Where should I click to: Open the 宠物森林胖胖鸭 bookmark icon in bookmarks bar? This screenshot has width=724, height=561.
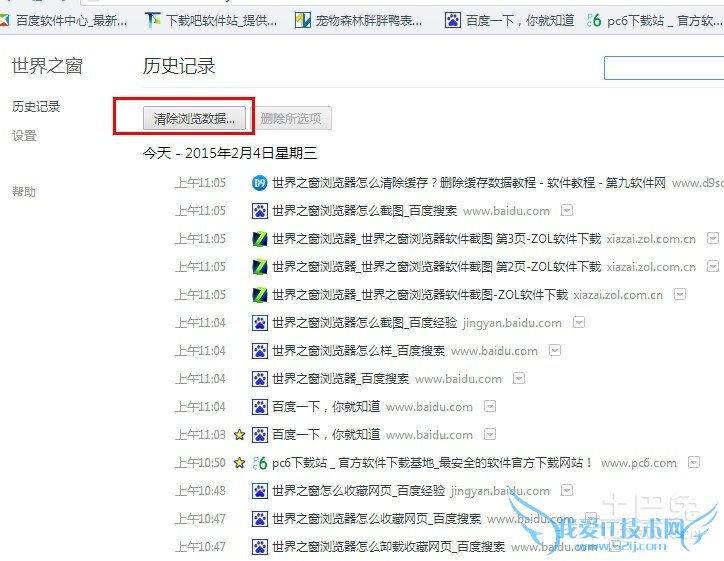point(303,20)
